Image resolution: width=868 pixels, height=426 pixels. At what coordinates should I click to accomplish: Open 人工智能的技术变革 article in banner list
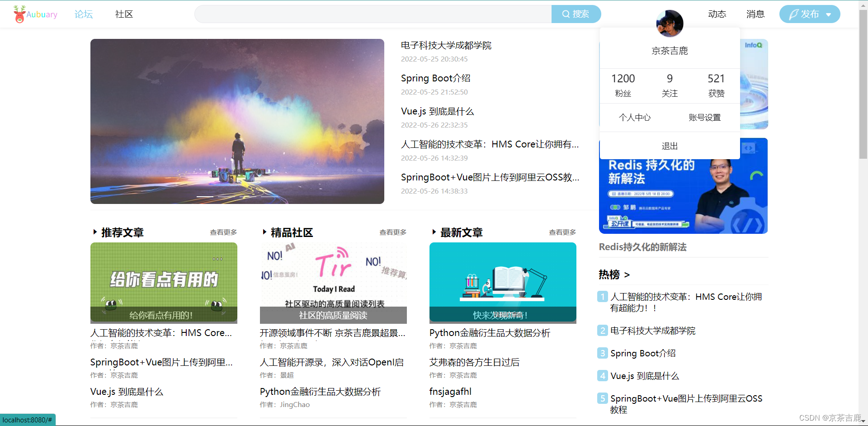(x=490, y=144)
